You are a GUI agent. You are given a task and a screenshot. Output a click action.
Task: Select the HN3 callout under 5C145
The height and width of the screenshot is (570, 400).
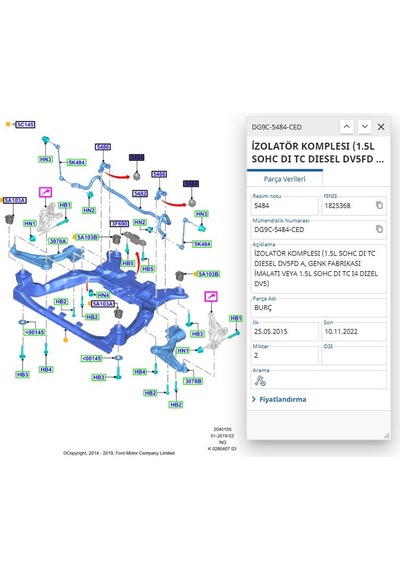pos(45,159)
